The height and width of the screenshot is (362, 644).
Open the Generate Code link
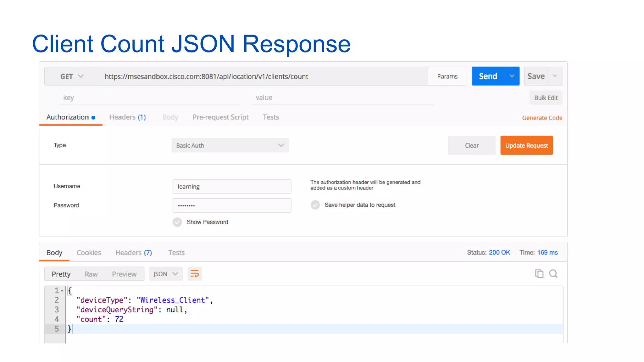coord(542,118)
